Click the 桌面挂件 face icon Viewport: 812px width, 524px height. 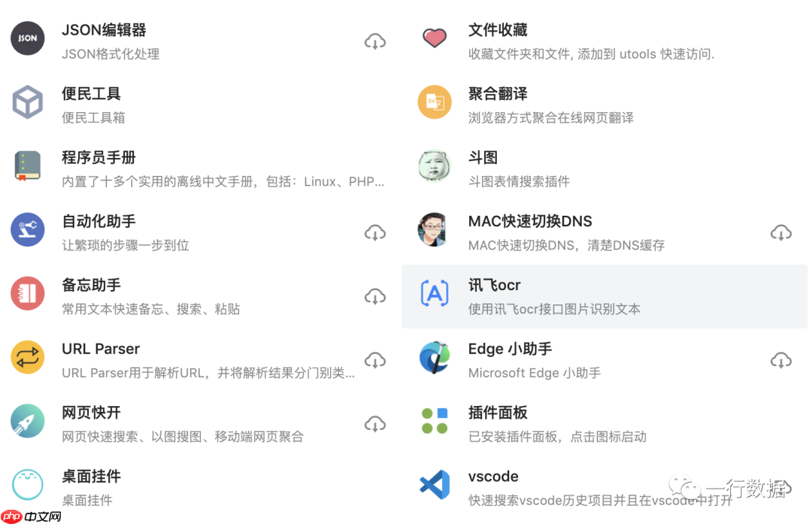point(27,485)
